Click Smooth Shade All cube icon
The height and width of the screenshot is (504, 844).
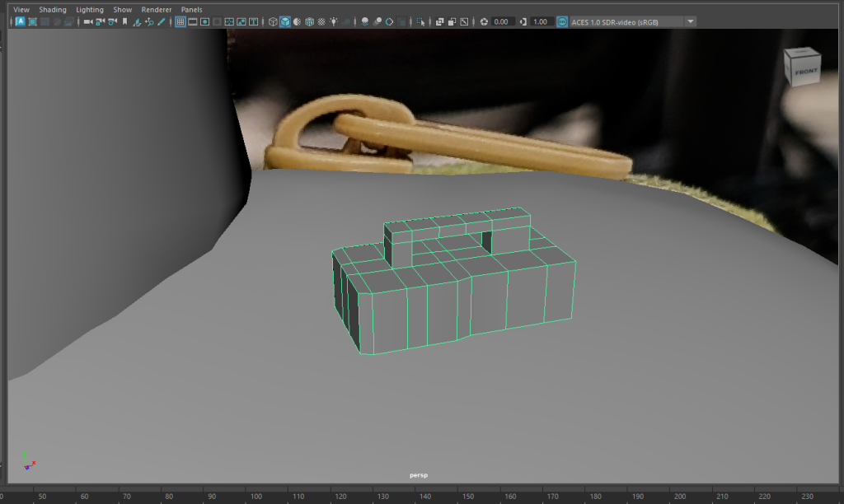point(284,21)
